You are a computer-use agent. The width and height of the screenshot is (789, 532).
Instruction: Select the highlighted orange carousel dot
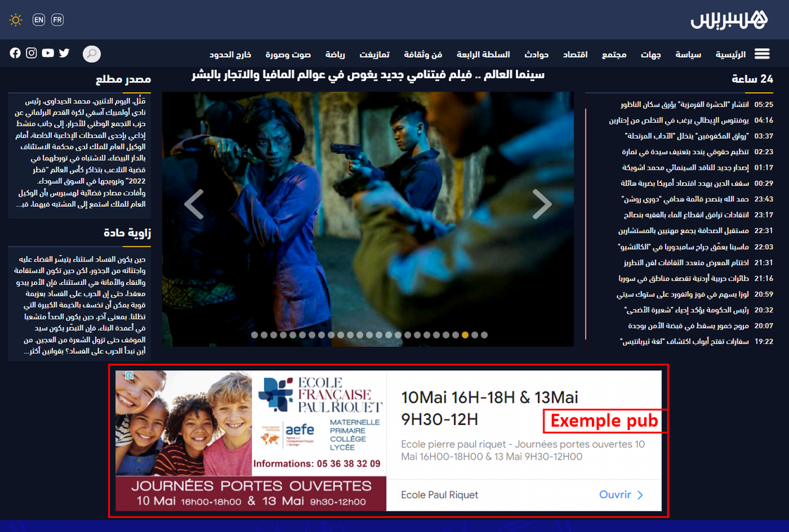pos(465,335)
